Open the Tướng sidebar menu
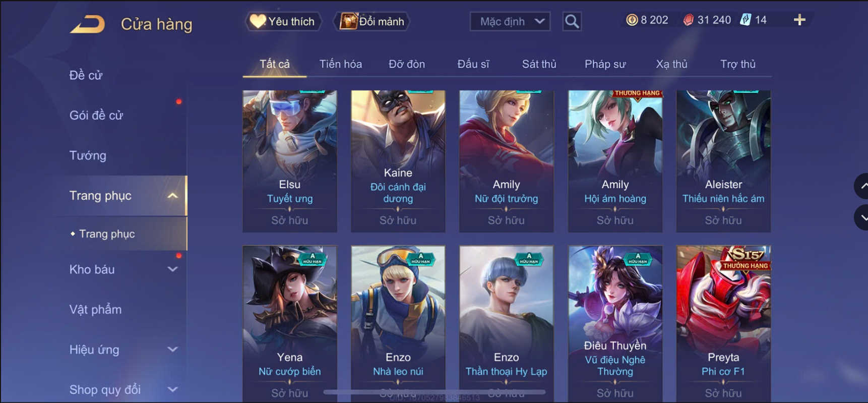The image size is (868, 403). pyautogui.click(x=88, y=155)
